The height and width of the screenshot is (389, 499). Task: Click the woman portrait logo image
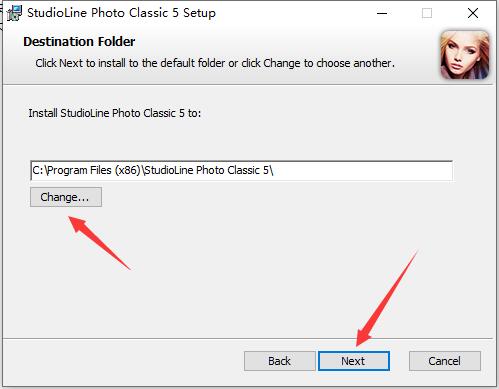(x=465, y=55)
